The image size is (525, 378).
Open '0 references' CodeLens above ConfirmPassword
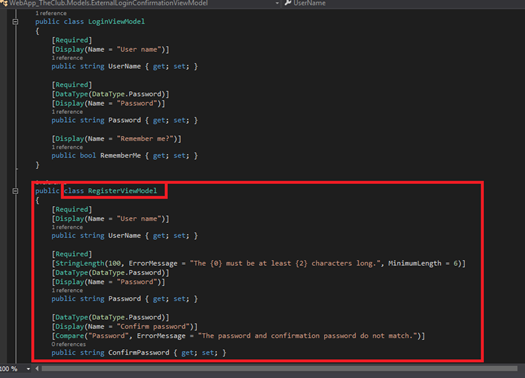[x=69, y=344]
